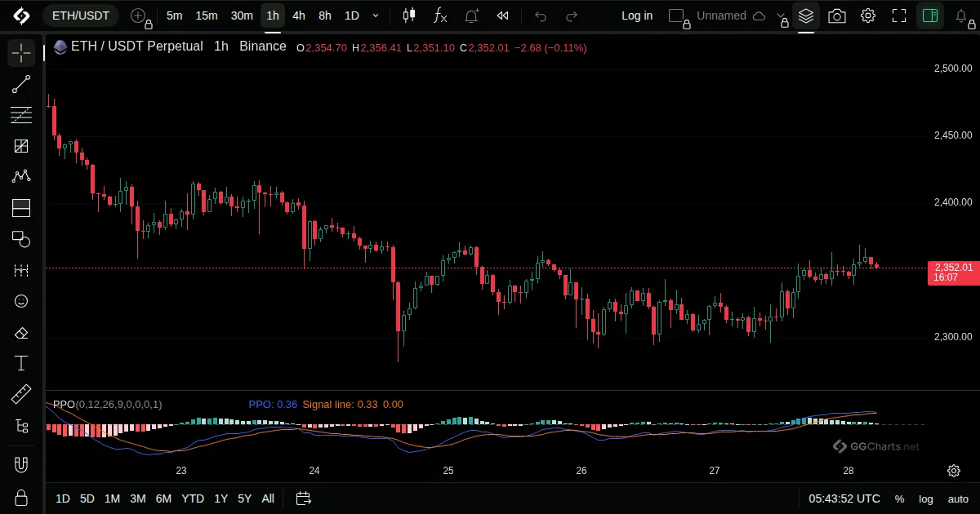Open the layout selector square icon

pyautogui.click(x=677, y=16)
